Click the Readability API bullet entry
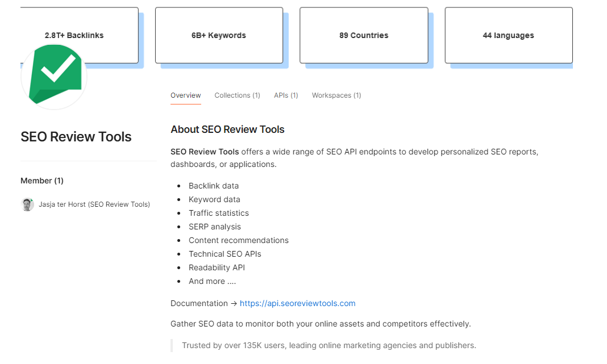The height and width of the screenshot is (364, 607). (x=217, y=267)
